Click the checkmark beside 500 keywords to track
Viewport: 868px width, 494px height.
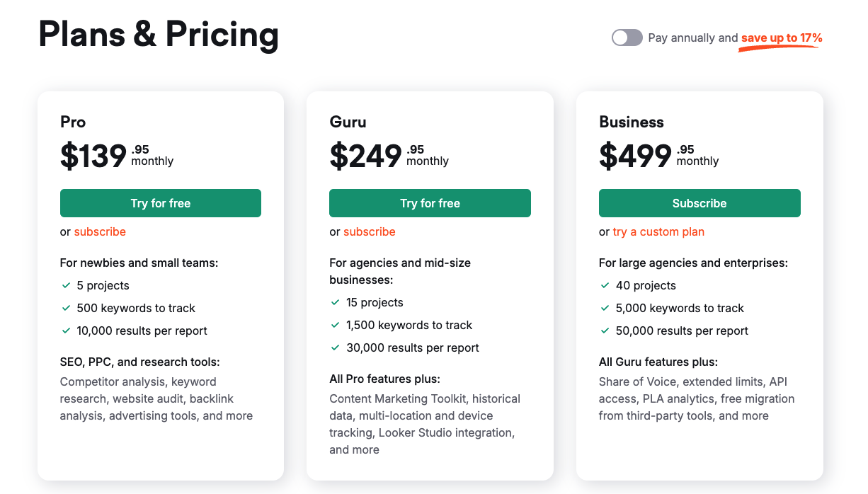(x=65, y=309)
